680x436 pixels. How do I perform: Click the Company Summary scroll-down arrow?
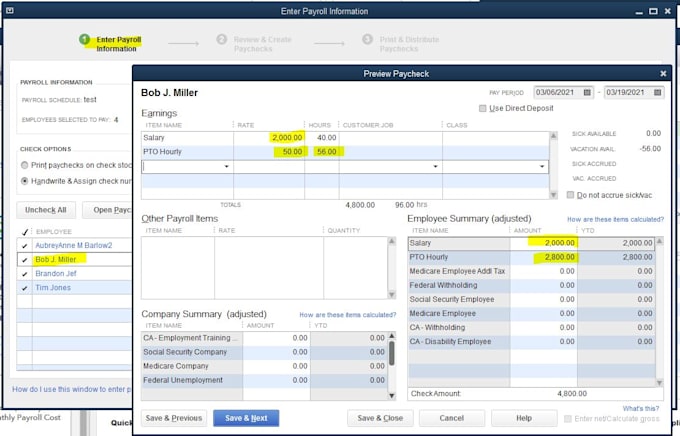coord(392,395)
